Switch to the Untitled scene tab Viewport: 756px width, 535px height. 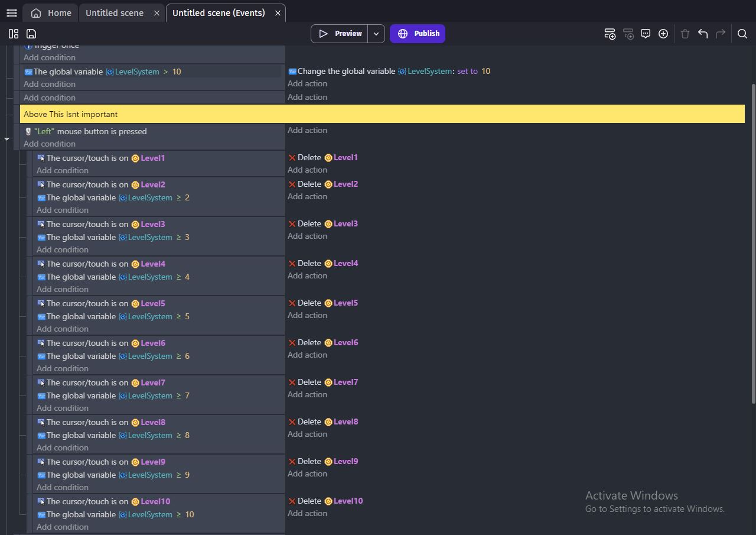pyautogui.click(x=115, y=13)
